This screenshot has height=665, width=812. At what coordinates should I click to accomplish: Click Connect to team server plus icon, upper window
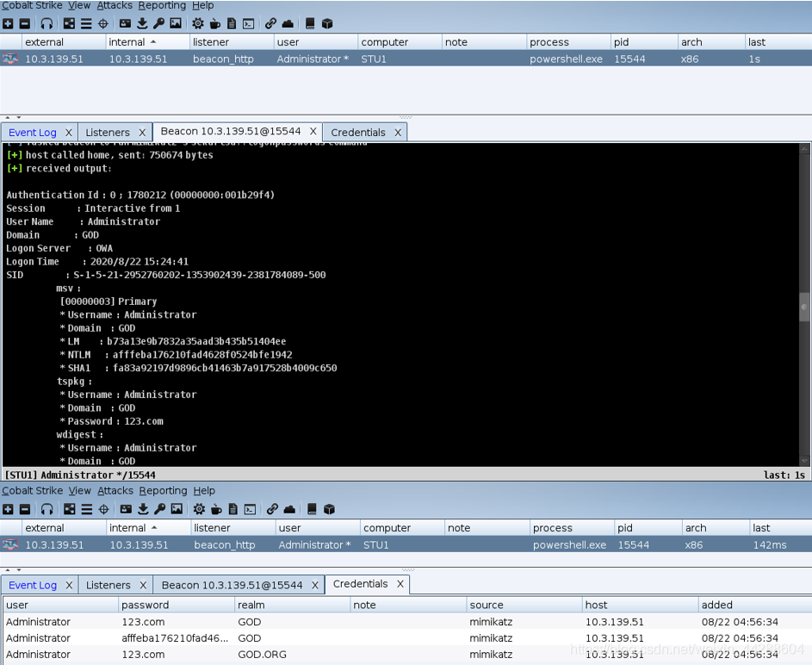[9, 24]
